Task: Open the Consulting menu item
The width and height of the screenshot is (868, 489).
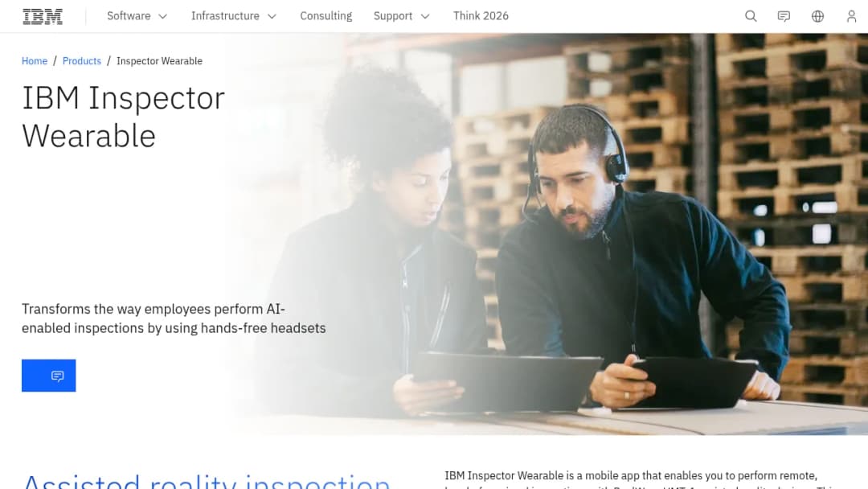Action: click(x=326, y=16)
